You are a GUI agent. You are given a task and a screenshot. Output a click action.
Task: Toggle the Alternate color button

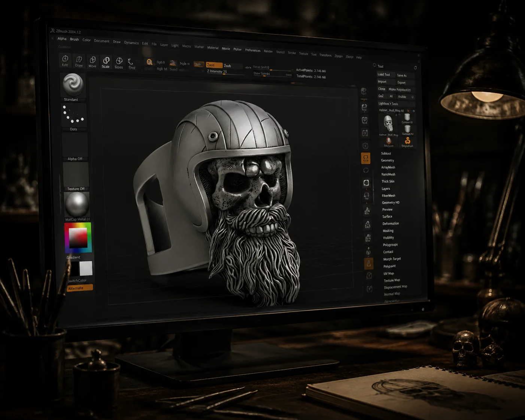[x=80, y=288]
